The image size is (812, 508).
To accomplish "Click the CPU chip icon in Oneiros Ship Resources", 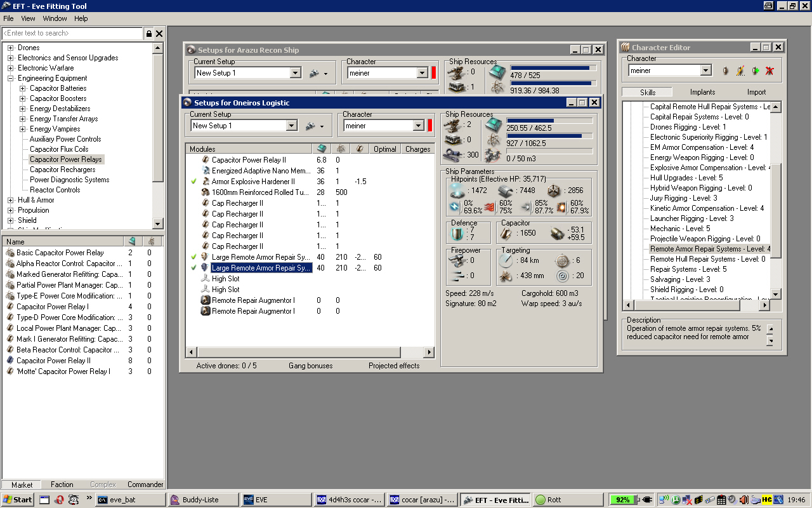I will click(x=494, y=124).
